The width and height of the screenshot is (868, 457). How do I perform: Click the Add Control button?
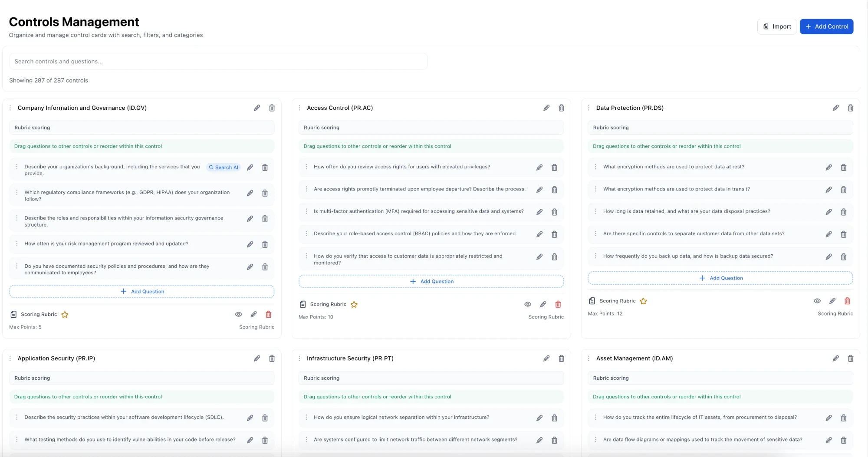pyautogui.click(x=826, y=26)
